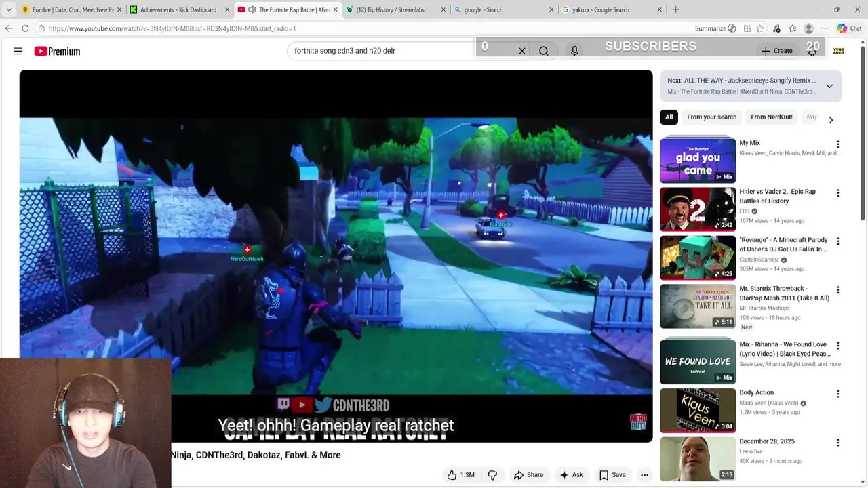Dislike the video with thumbs down
The image size is (868, 488).
click(492, 475)
